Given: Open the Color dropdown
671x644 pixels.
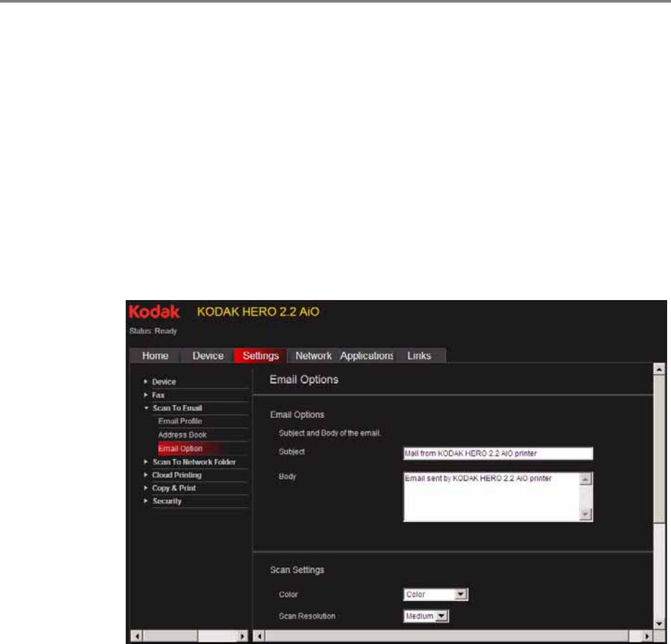Looking at the screenshot, I should 436,594.
